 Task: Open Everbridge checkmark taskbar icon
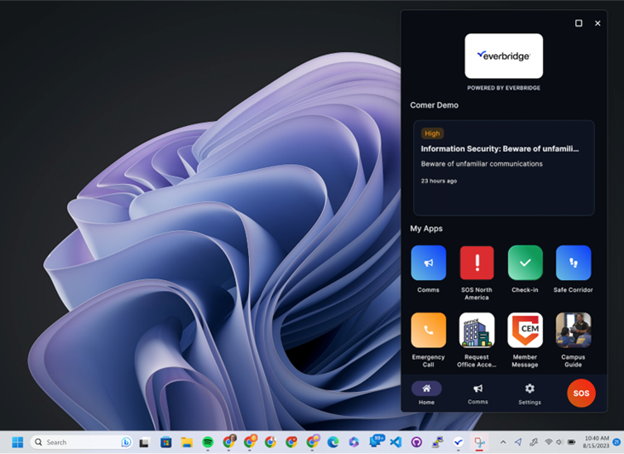pos(458,442)
